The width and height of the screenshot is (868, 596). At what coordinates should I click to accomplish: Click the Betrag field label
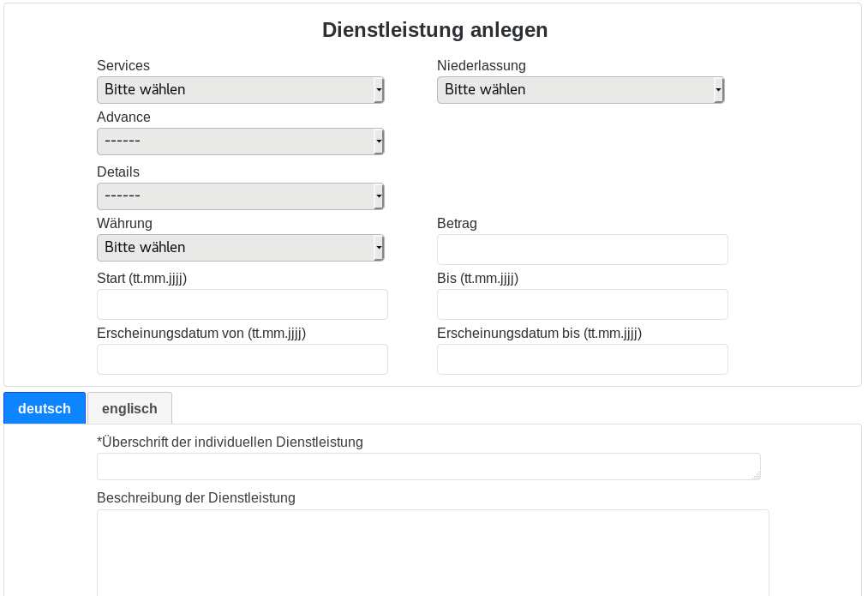pos(457,224)
